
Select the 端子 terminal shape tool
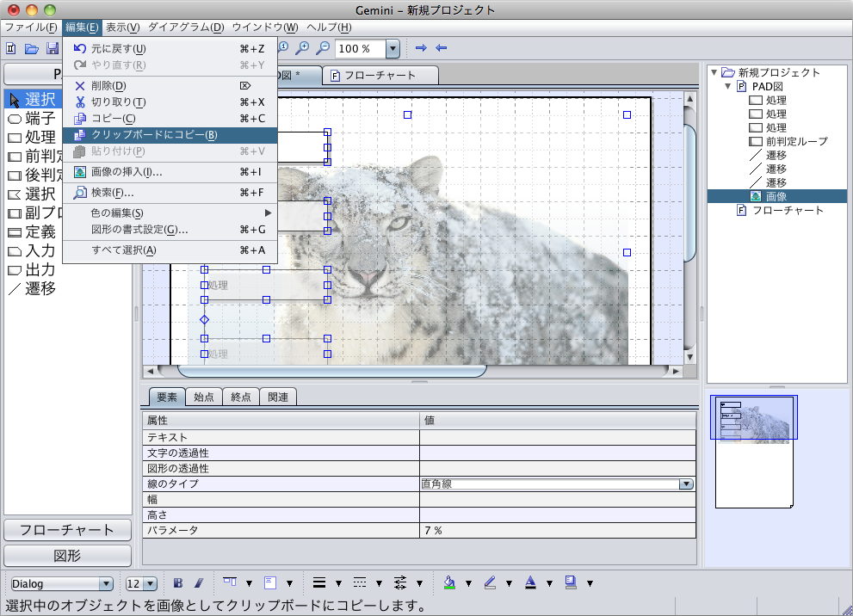coord(33,119)
